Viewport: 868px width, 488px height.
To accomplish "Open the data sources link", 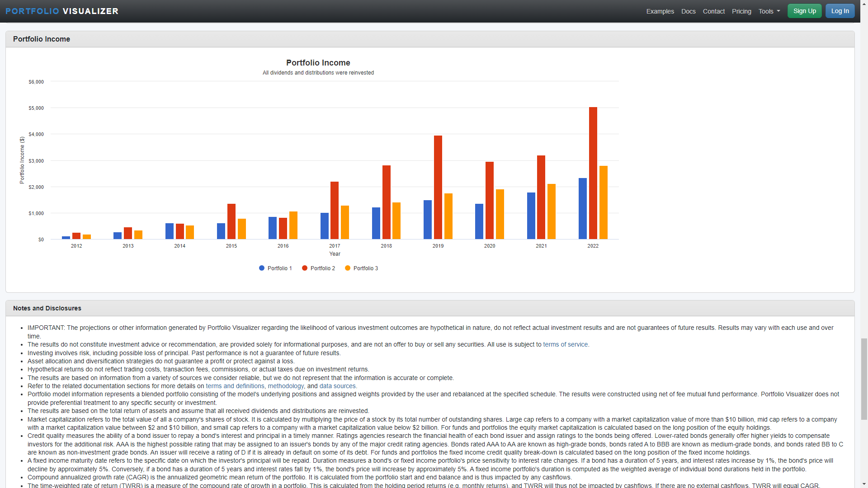I will (x=337, y=386).
